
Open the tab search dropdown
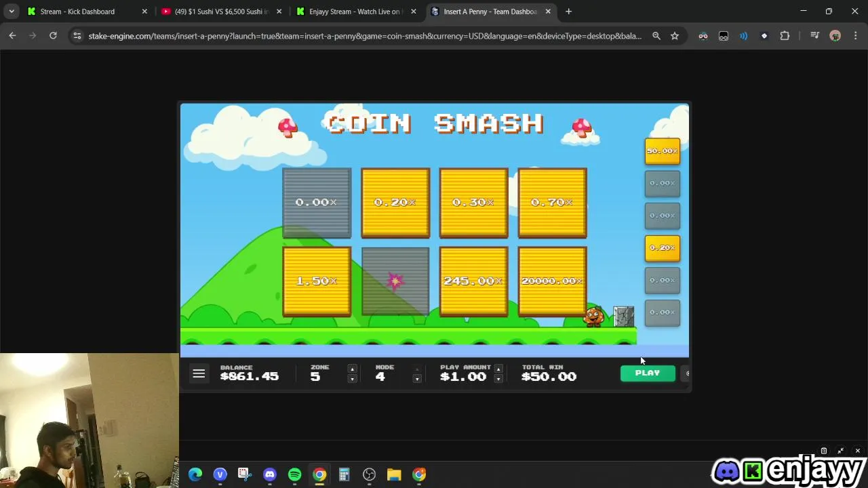(12, 12)
